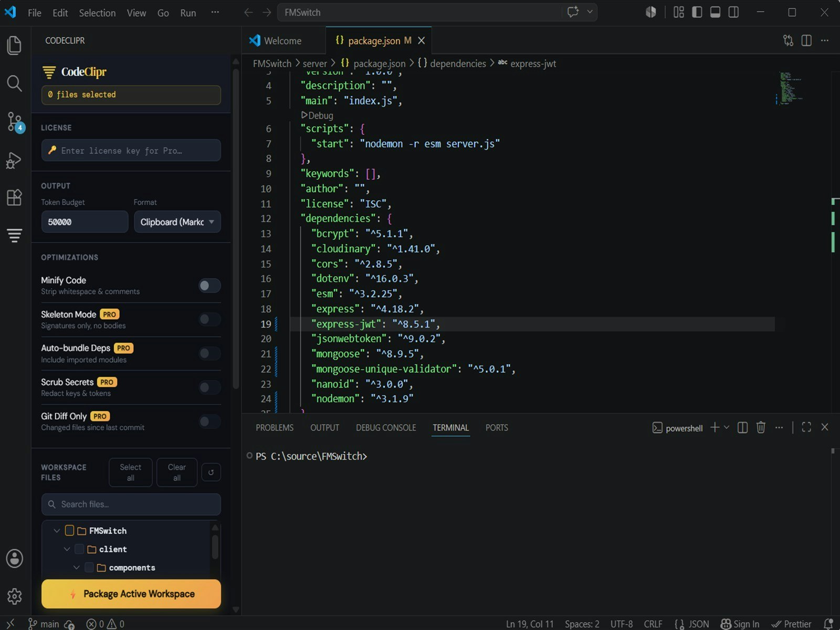Open the Search view icon
Image resolution: width=840 pixels, height=630 pixels.
[14, 83]
